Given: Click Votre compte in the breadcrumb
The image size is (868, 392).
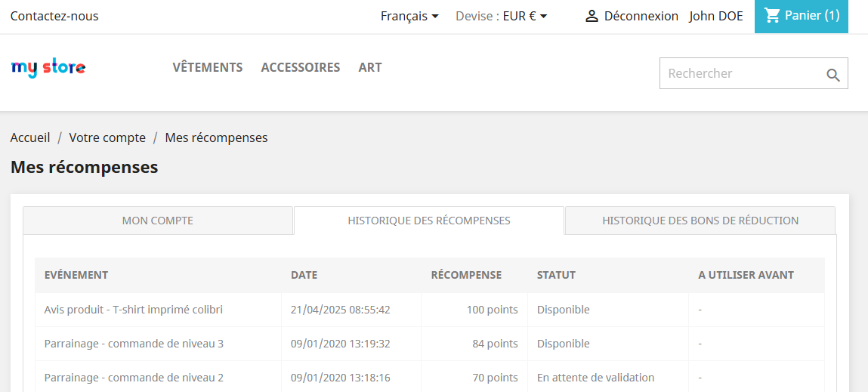Looking at the screenshot, I should point(107,137).
